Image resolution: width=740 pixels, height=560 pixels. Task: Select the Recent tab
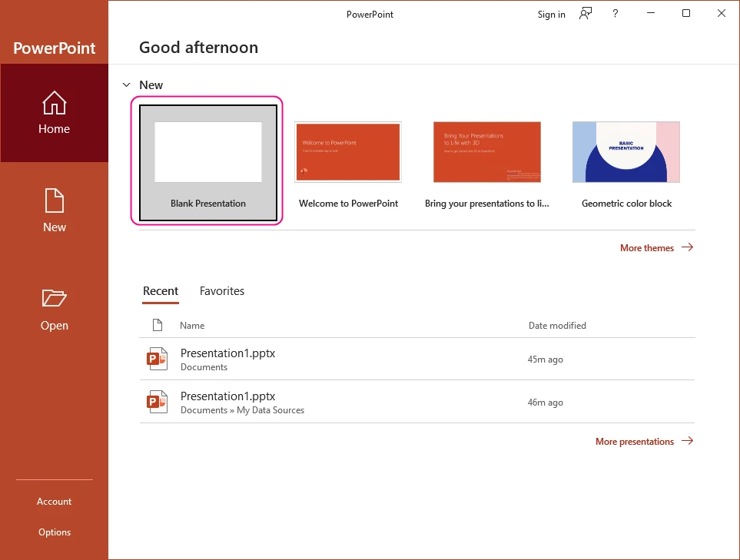point(161,291)
